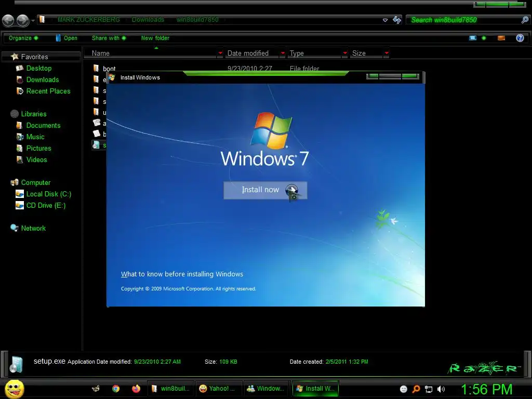Image resolution: width=532 pixels, height=399 pixels.
Task: Click MARK ZUCKERBERG in the address path
Action: [x=88, y=20]
